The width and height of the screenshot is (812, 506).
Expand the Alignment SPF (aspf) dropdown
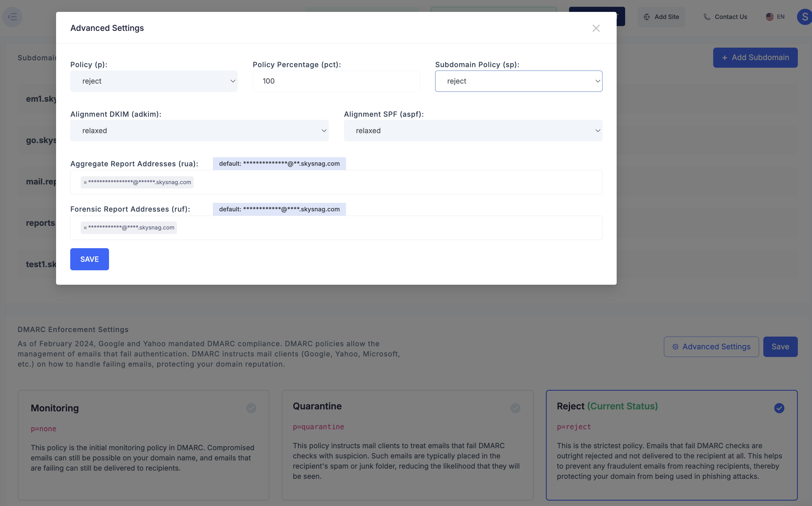pos(473,131)
